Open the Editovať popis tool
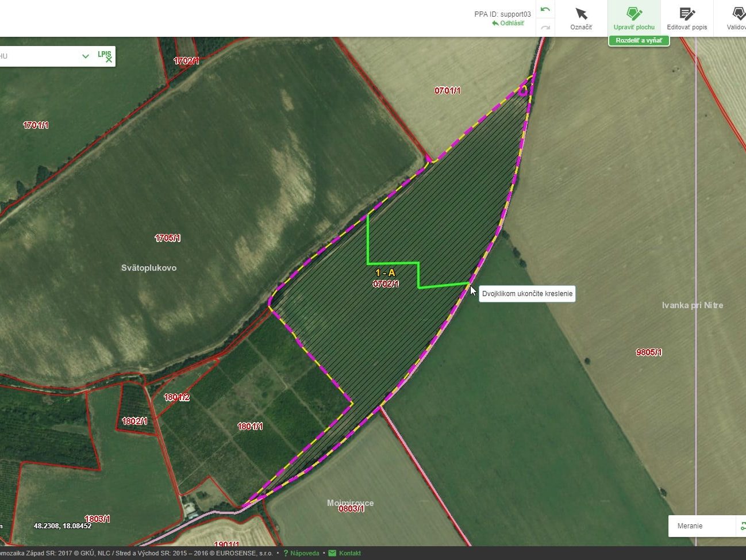746x560 pixels. [687, 18]
